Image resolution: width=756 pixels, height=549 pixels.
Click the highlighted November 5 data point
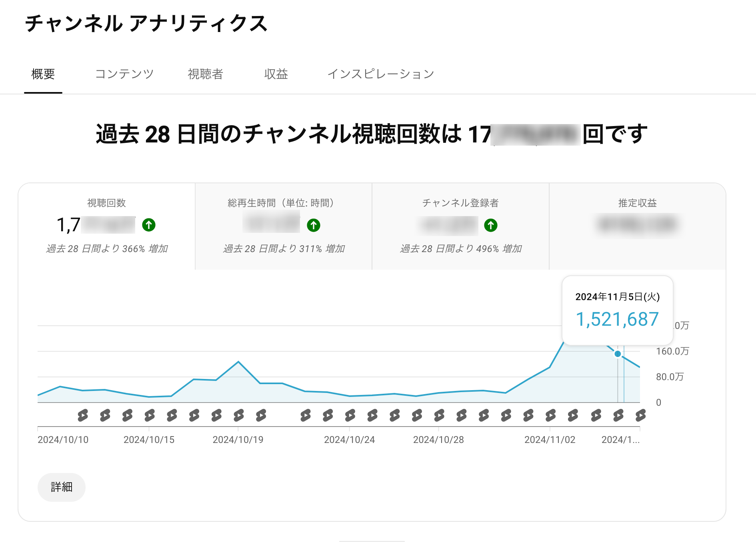(618, 354)
